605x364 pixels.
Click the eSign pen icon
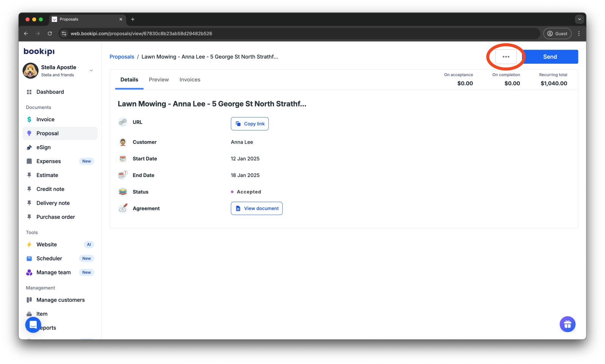pyautogui.click(x=29, y=147)
